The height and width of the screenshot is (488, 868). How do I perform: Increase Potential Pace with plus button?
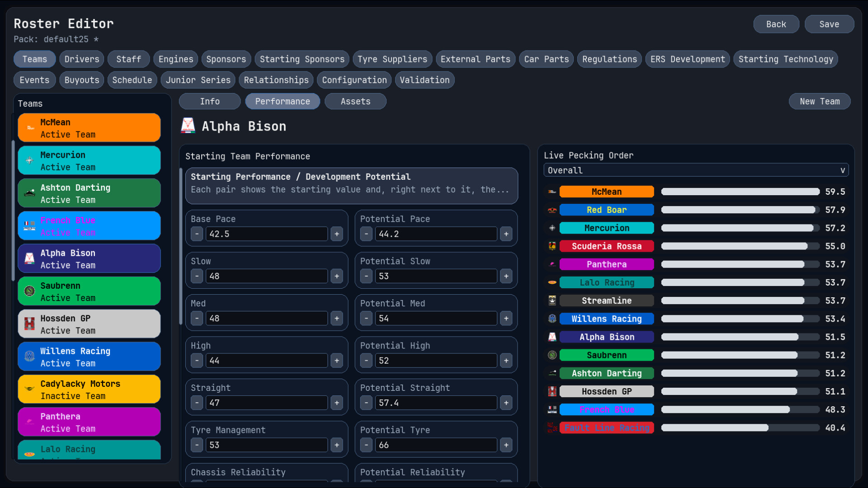(x=506, y=234)
